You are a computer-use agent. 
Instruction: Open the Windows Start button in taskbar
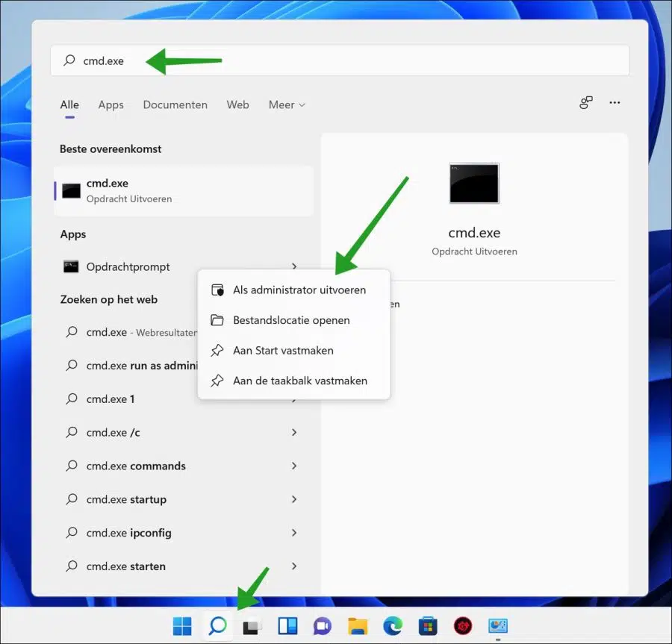182,626
